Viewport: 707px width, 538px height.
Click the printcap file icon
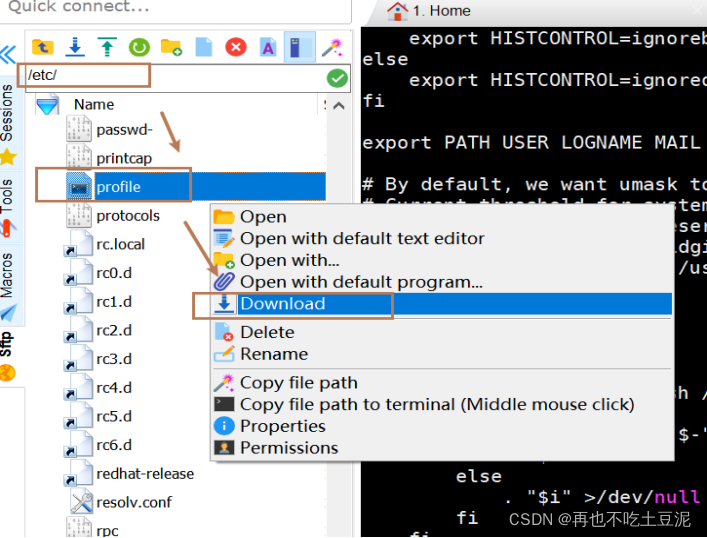(x=79, y=158)
